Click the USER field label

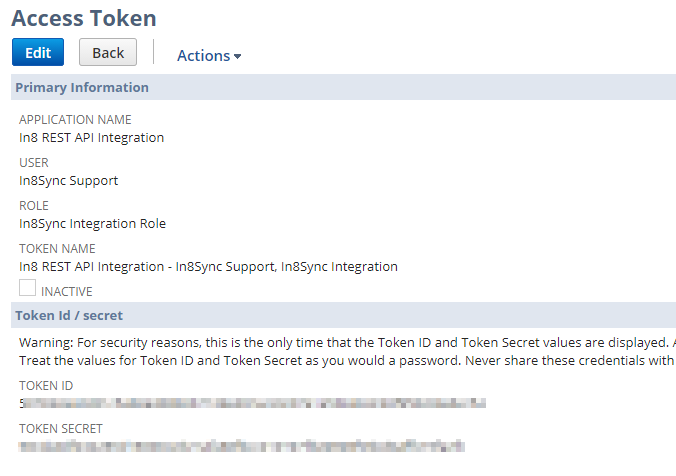(x=34, y=163)
